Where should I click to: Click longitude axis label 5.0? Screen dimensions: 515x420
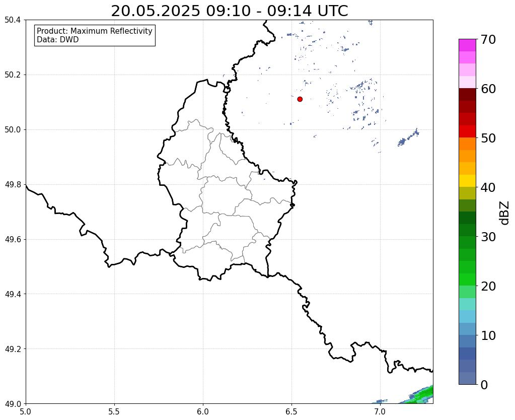26,412
